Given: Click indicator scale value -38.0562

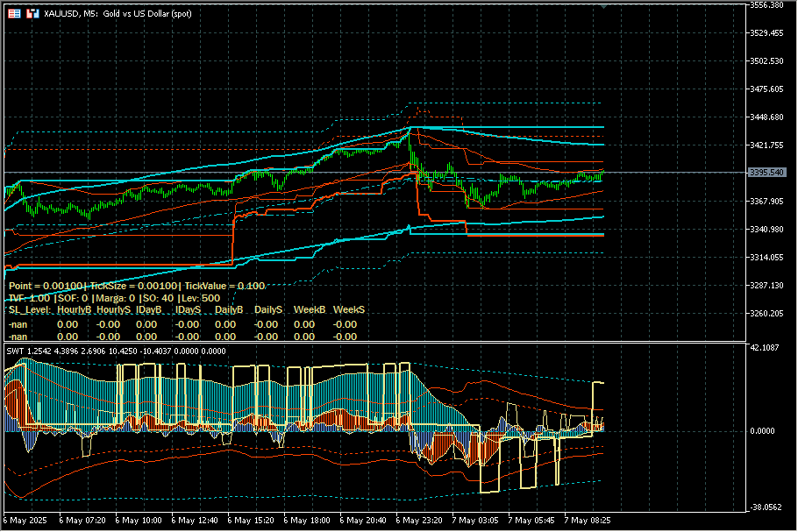Looking at the screenshot, I should pyautogui.click(x=765, y=507).
